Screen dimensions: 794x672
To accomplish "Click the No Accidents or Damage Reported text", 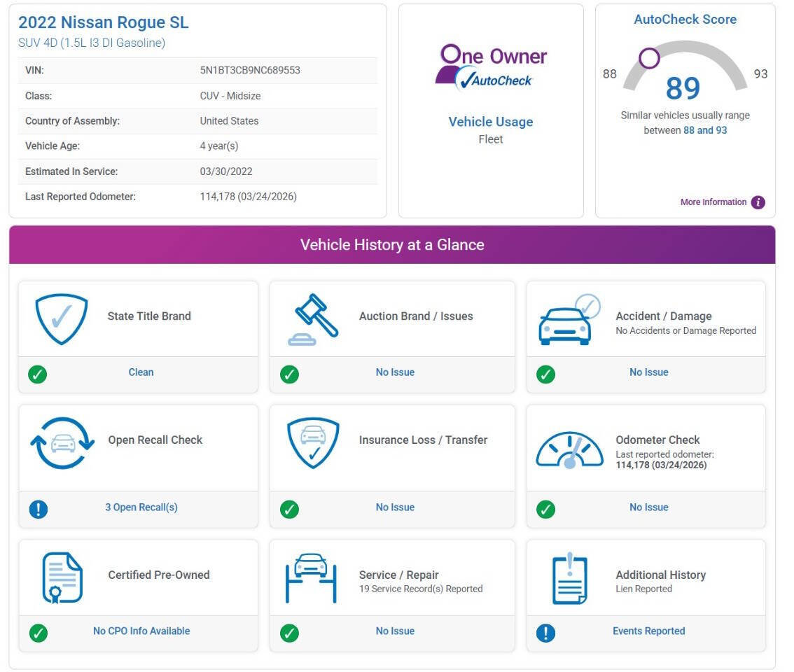I will tap(685, 330).
